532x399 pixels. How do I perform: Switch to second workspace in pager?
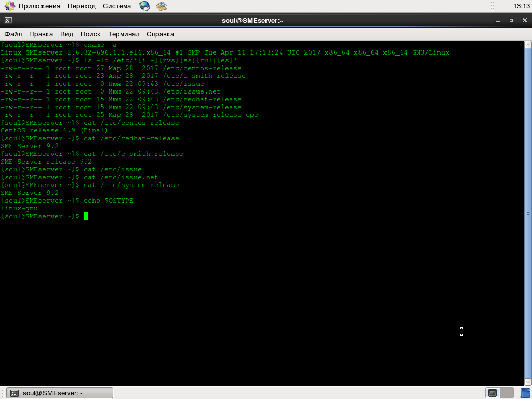coord(507,393)
